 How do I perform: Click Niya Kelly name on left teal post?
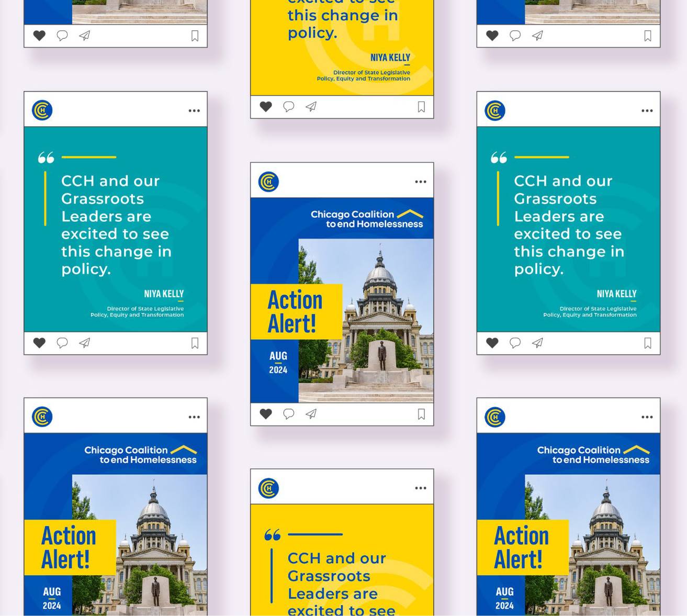tap(164, 294)
